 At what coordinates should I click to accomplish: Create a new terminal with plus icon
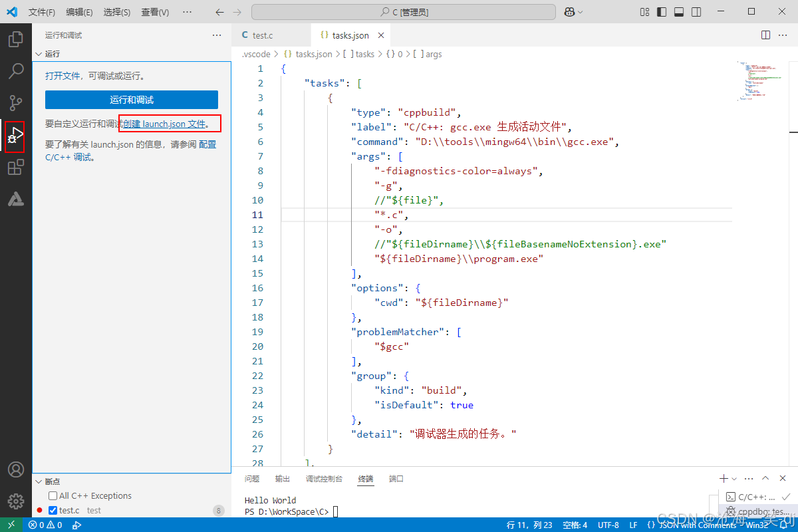(724, 478)
